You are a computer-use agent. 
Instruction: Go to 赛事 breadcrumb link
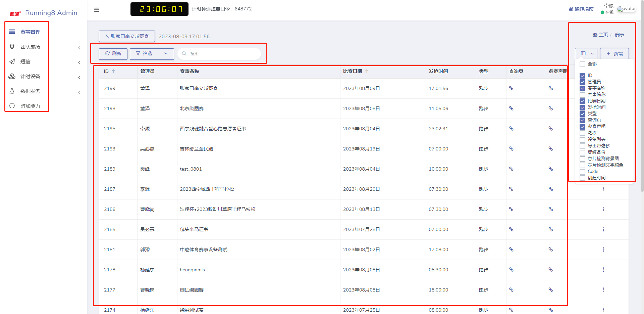[x=620, y=35]
